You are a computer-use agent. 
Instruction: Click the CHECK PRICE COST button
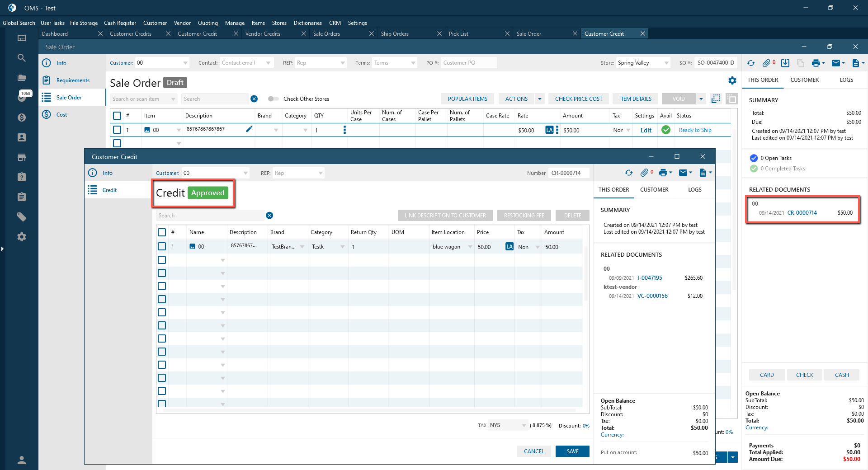[x=578, y=99]
